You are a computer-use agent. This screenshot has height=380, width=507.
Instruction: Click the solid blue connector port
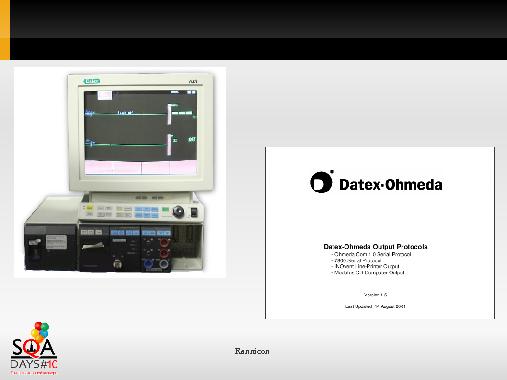coord(147,265)
